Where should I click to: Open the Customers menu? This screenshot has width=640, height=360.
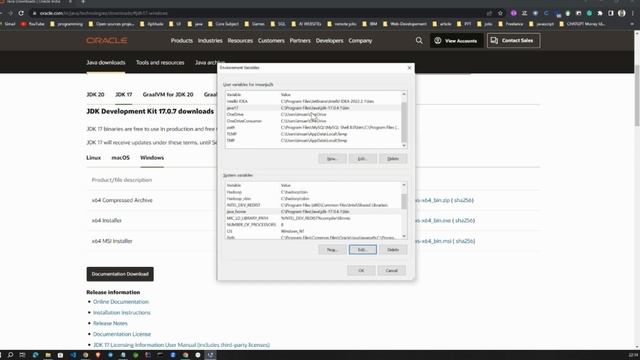pos(271,40)
